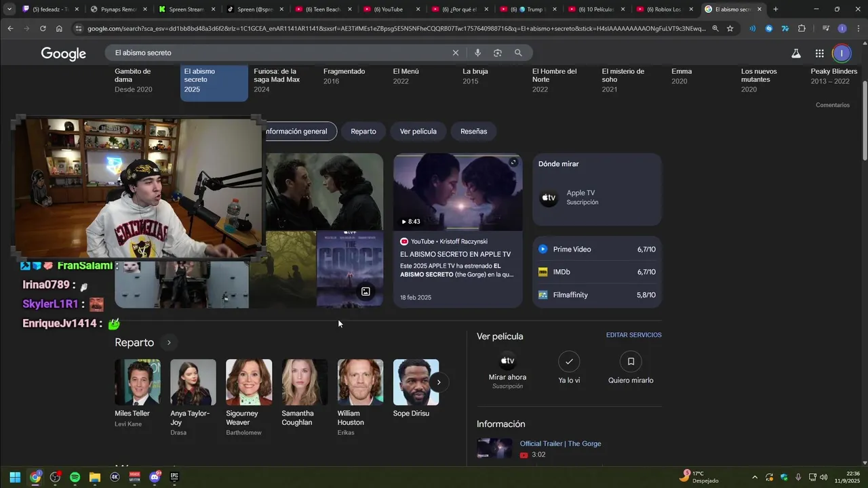View more images in the gallery

(366, 291)
